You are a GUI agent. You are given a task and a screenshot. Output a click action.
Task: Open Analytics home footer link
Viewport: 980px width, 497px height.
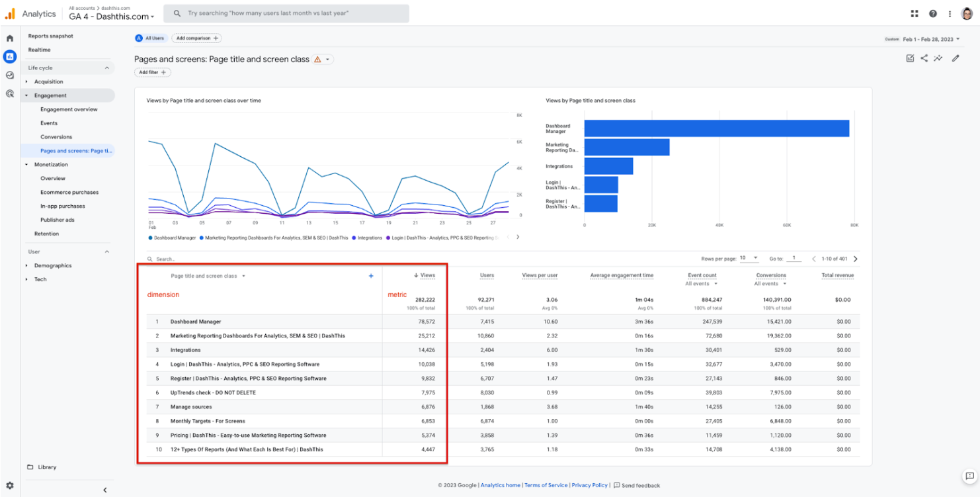501,486
